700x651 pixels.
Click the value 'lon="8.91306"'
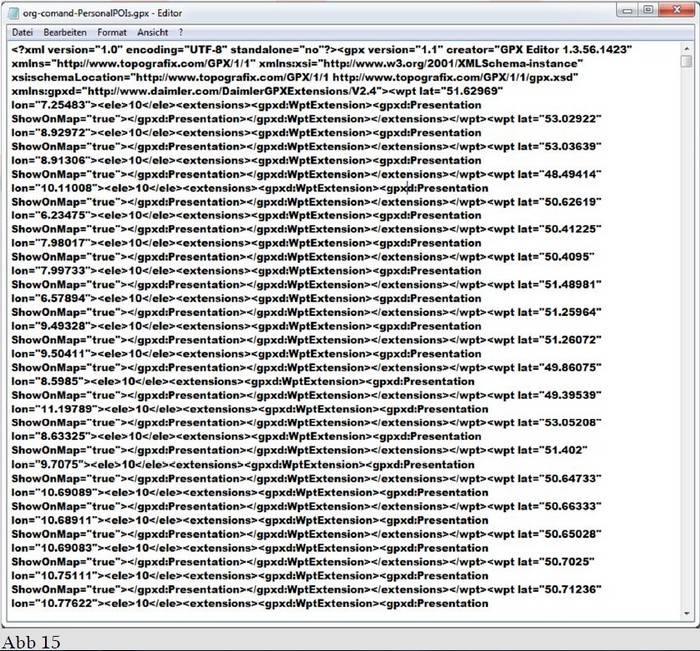(51, 160)
